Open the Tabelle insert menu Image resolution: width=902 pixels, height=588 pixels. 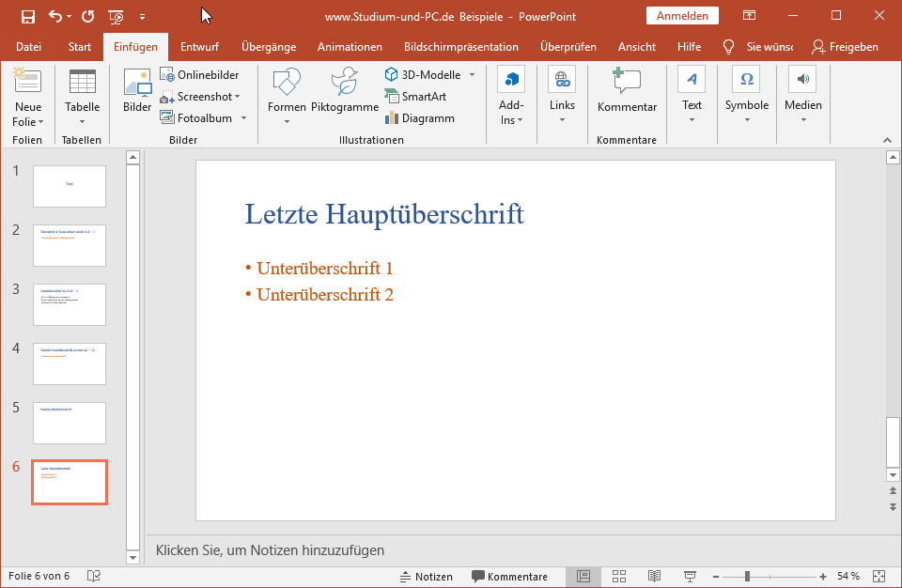pyautogui.click(x=82, y=96)
